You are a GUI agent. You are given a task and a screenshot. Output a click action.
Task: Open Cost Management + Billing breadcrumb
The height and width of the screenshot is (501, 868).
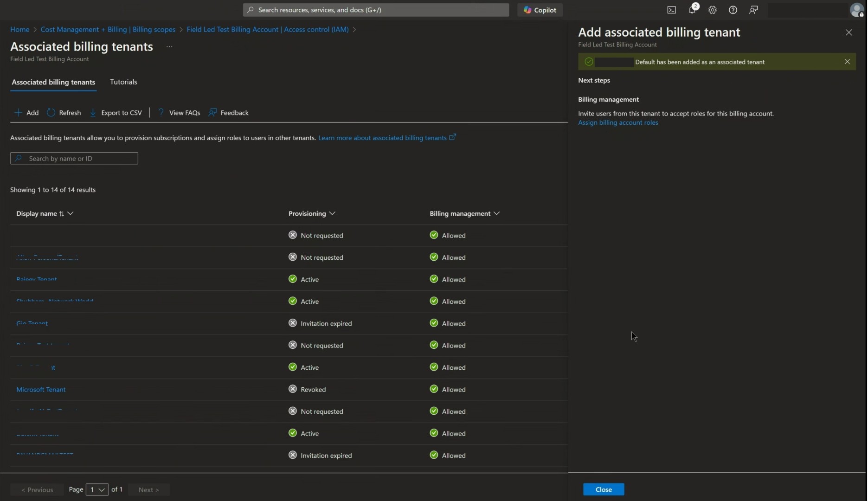click(108, 29)
